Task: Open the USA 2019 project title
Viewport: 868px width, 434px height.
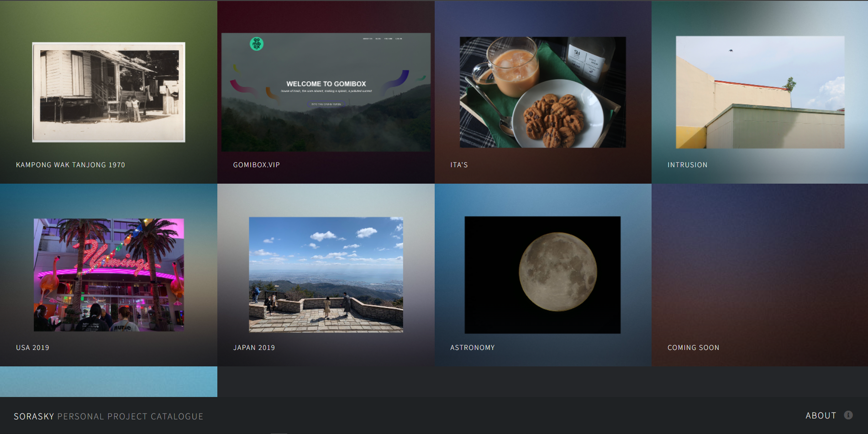Action: tap(32, 348)
